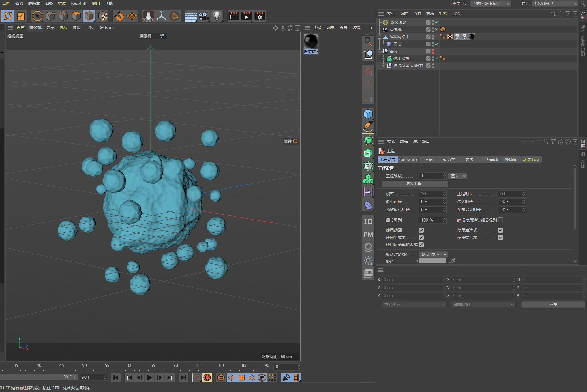Viewport: 587px width, 392px height.
Task: Click the ID palette icon
Action: click(x=368, y=222)
